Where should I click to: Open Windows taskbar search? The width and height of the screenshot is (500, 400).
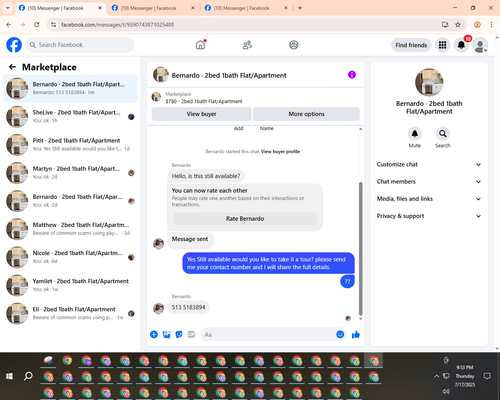28,376
